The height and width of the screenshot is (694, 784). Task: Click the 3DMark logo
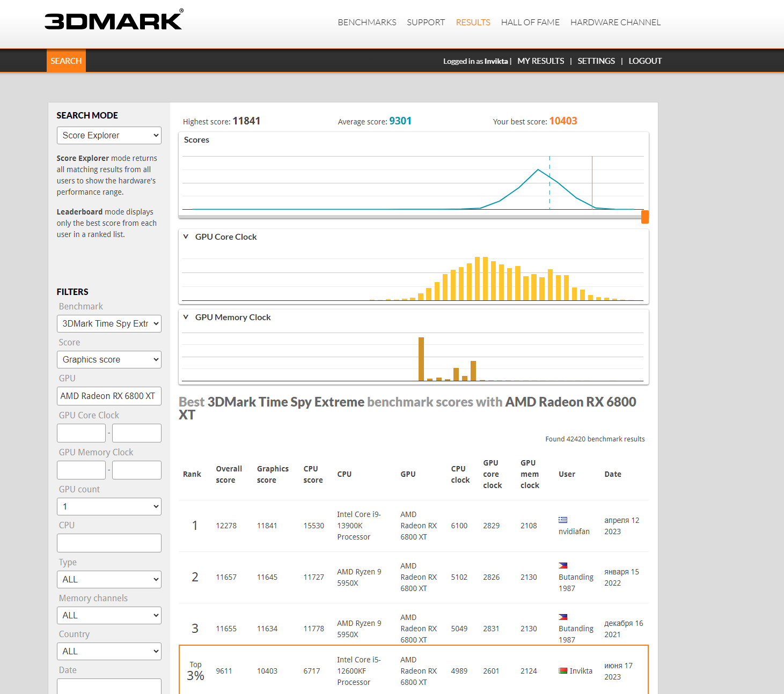point(114,19)
